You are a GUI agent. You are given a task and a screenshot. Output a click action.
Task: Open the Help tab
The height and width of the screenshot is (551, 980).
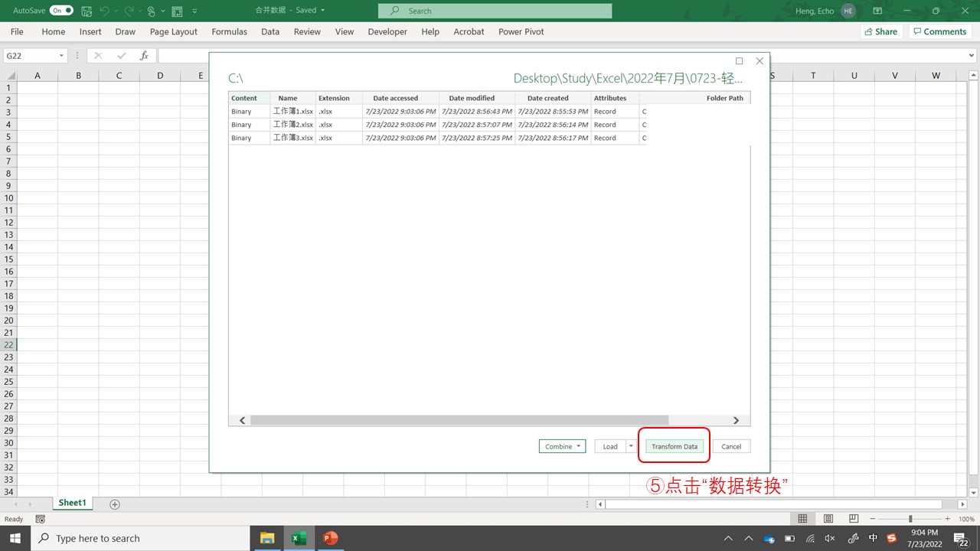point(430,31)
